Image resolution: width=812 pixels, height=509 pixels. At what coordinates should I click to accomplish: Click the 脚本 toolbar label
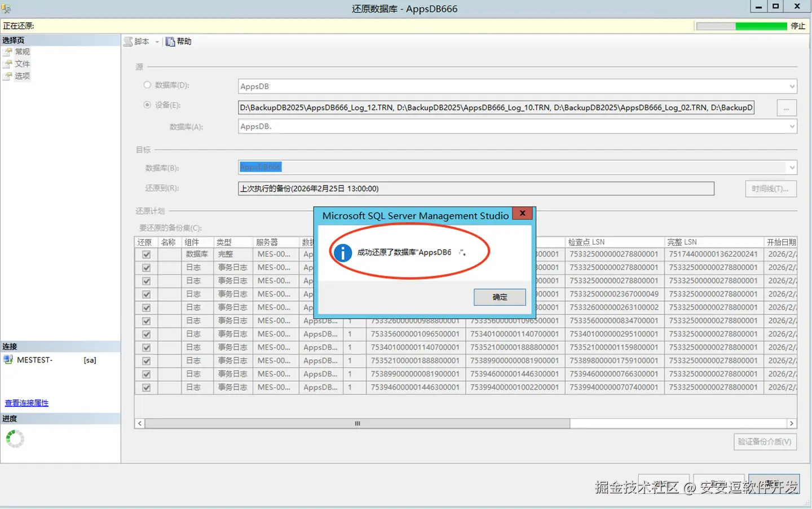pos(142,42)
